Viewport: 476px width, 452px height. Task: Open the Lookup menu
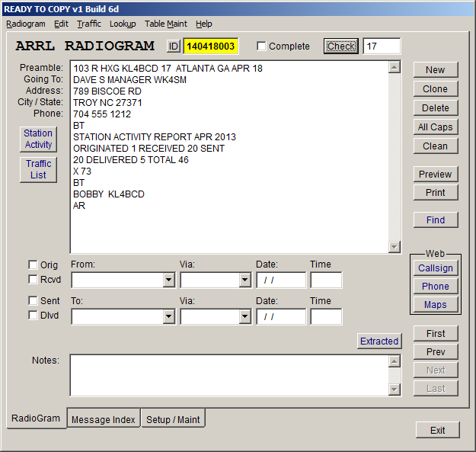point(123,24)
